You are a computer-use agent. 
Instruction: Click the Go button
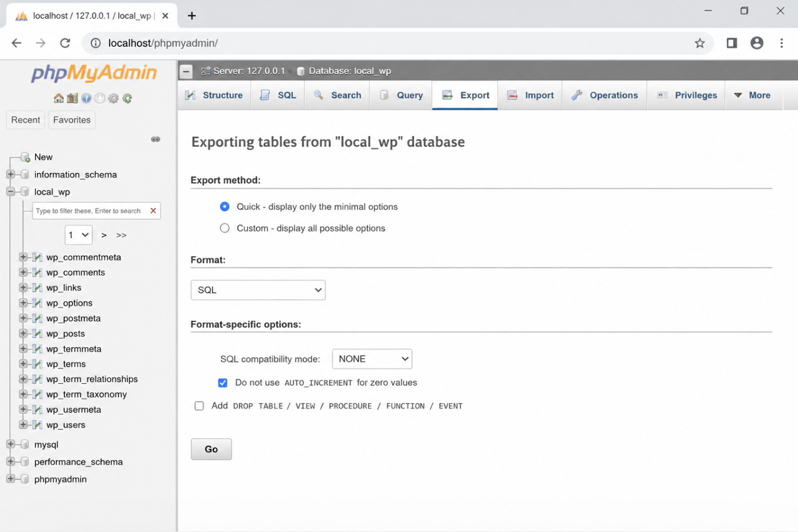click(x=211, y=449)
